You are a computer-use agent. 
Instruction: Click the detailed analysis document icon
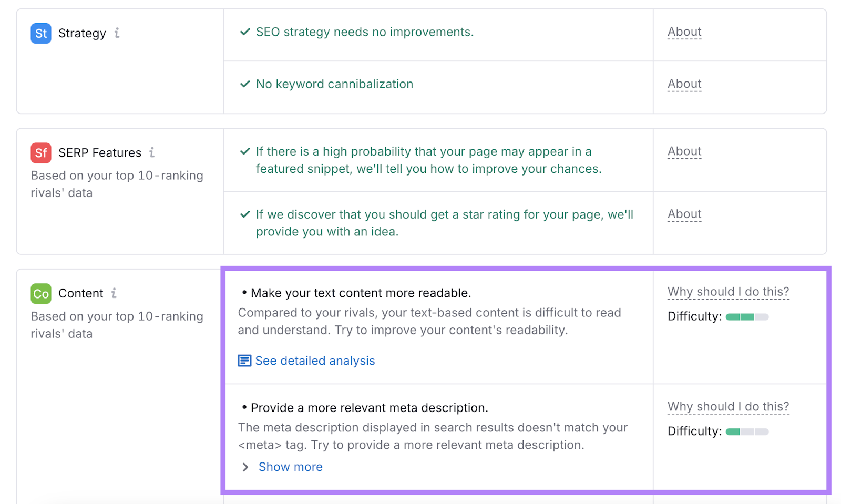[x=244, y=361]
